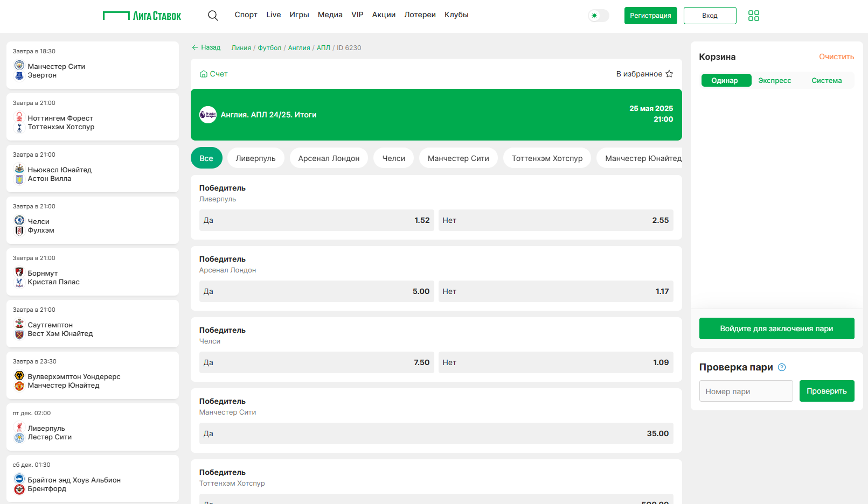This screenshot has width=868, height=504.
Task: Click the Premier League logo in banner
Action: pyautogui.click(x=208, y=115)
